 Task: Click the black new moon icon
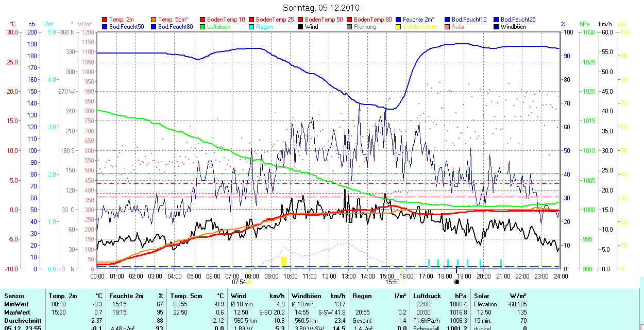[x=456, y=282]
